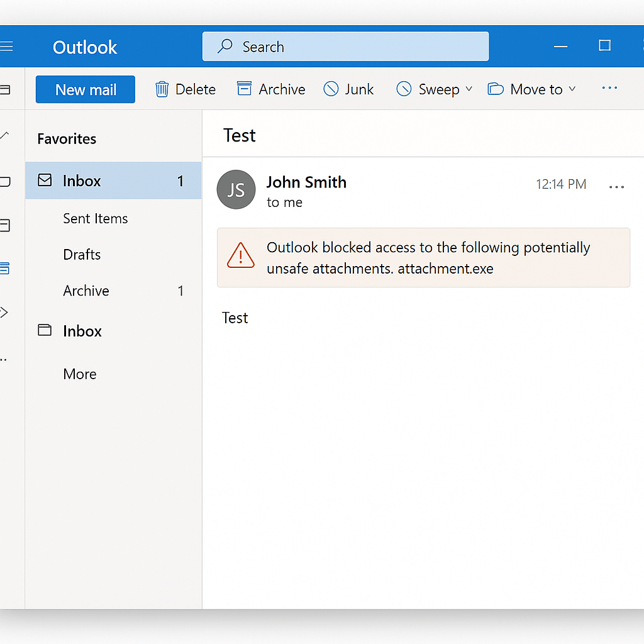
Task: Open the message actions ellipsis
Action: point(616,187)
